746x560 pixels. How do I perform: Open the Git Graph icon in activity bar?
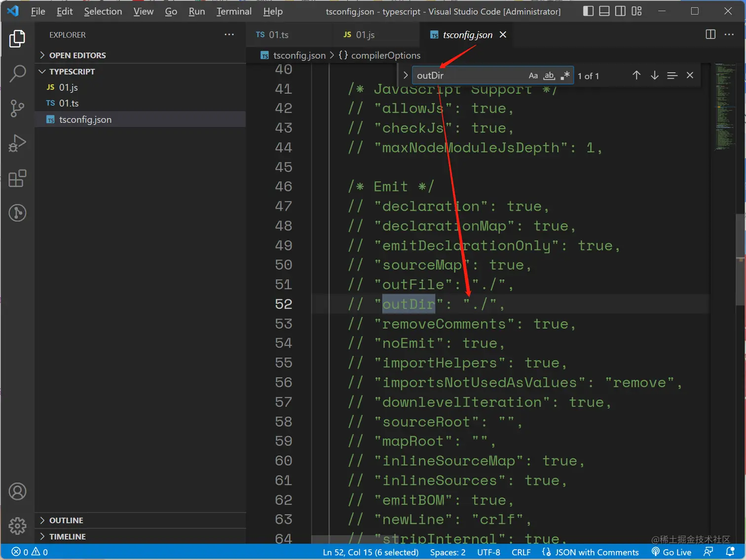coord(17,213)
